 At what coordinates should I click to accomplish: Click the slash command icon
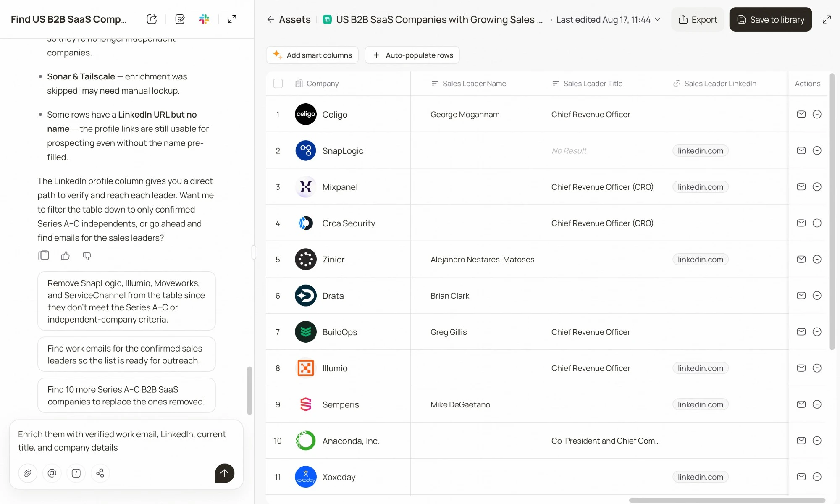(x=76, y=473)
